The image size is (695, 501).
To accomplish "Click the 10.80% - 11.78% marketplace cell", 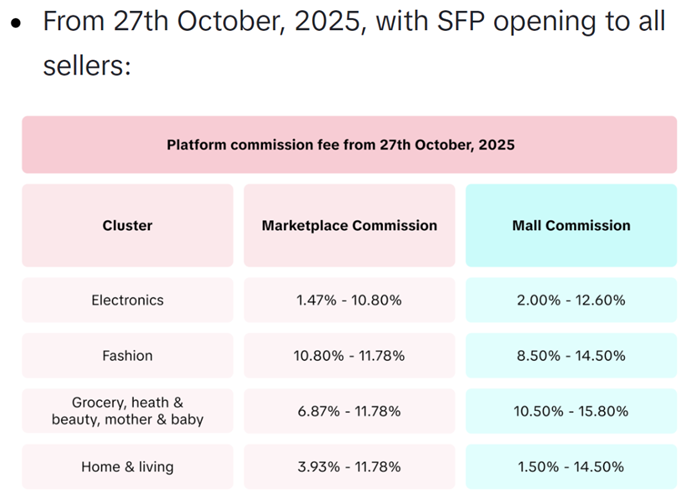I will tap(349, 355).
